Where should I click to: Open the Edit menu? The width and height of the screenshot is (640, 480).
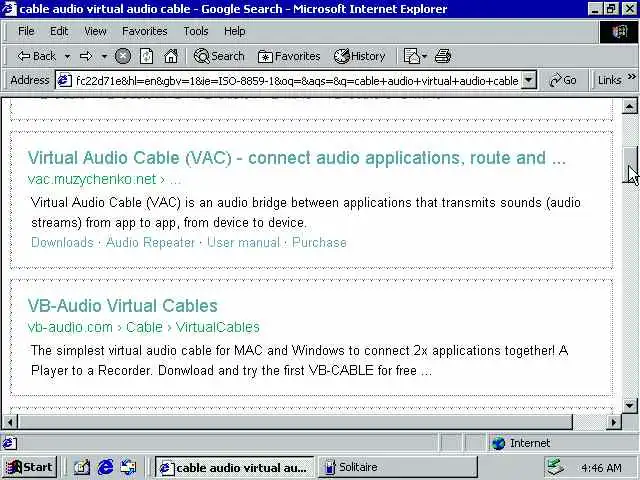click(59, 31)
